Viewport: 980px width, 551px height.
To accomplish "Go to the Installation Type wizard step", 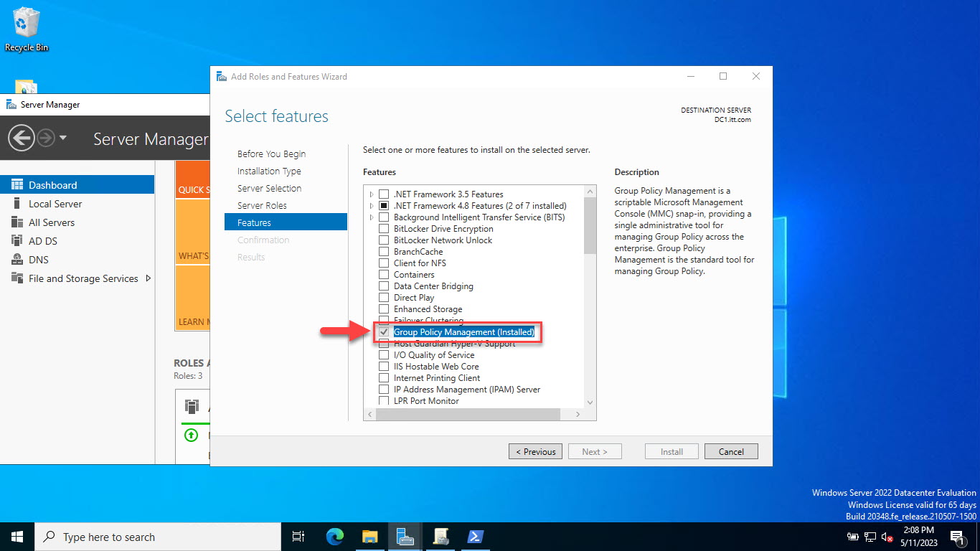I will click(269, 171).
